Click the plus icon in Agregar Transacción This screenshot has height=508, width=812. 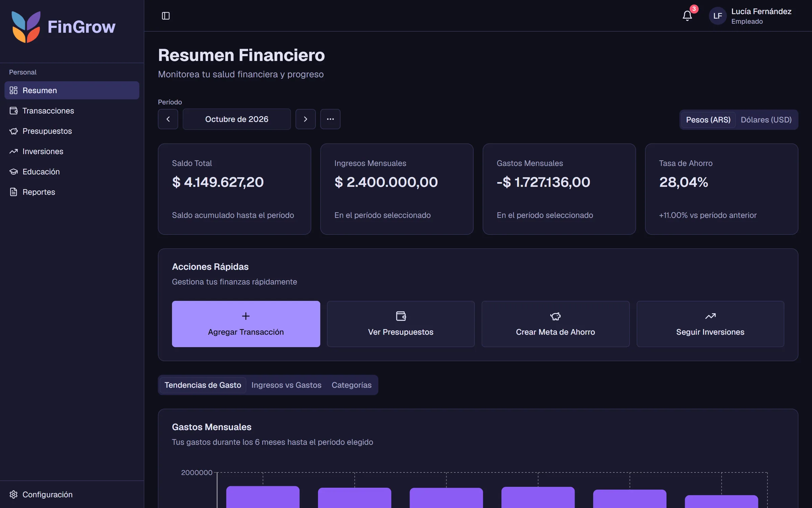(x=246, y=316)
